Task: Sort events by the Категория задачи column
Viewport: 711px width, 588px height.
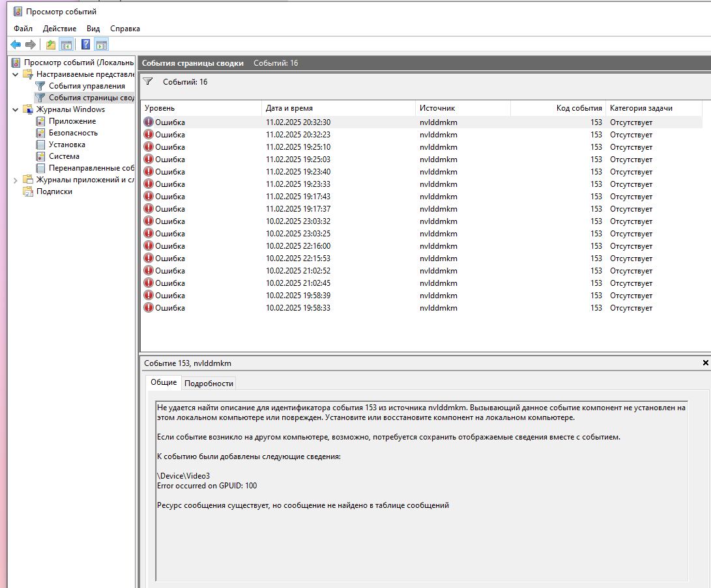Action: point(654,108)
